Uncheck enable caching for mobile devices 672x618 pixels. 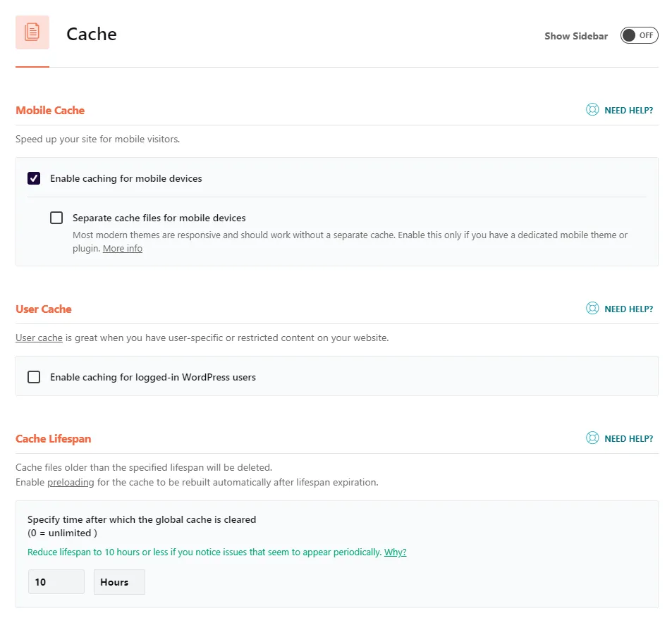34,178
